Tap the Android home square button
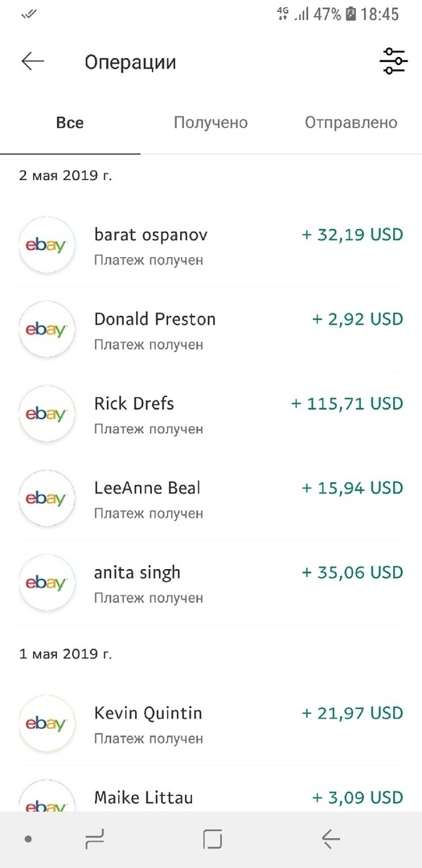The image size is (422, 868). click(212, 840)
